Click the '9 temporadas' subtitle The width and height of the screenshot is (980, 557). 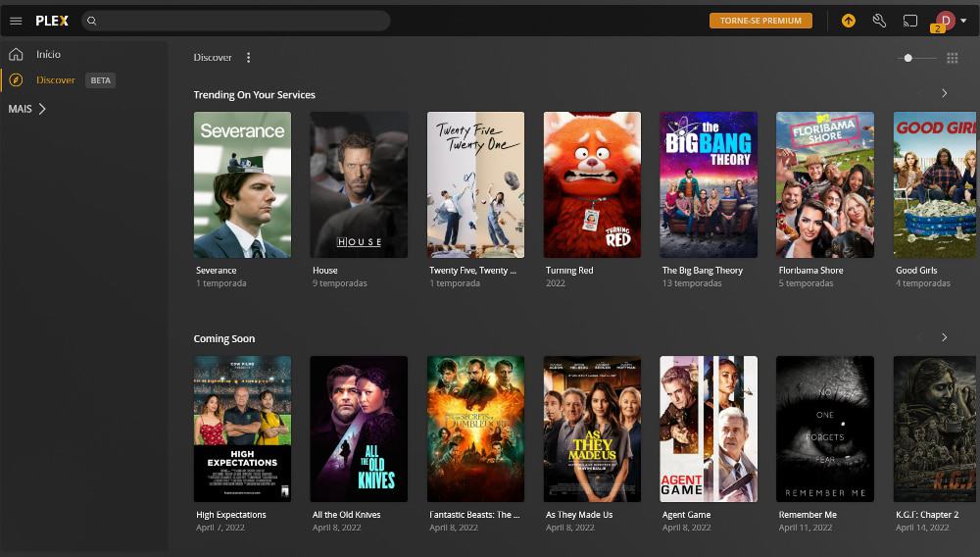click(340, 283)
